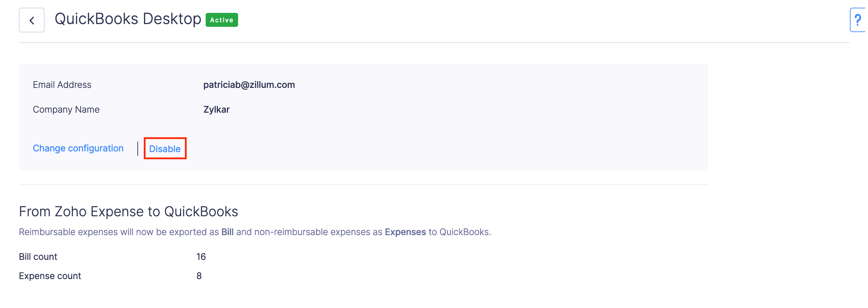The width and height of the screenshot is (868, 308).
Task: Click the divider between Change configuration and Disable
Action: click(x=138, y=149)
